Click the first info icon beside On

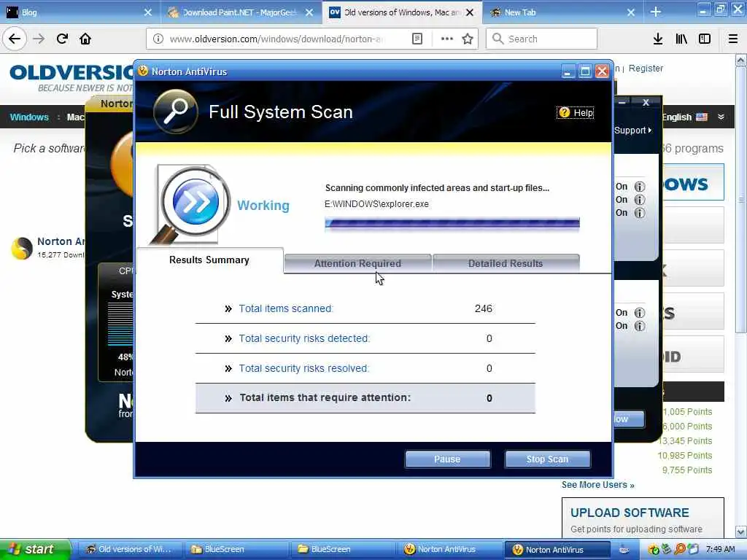(x=640, y=187)
